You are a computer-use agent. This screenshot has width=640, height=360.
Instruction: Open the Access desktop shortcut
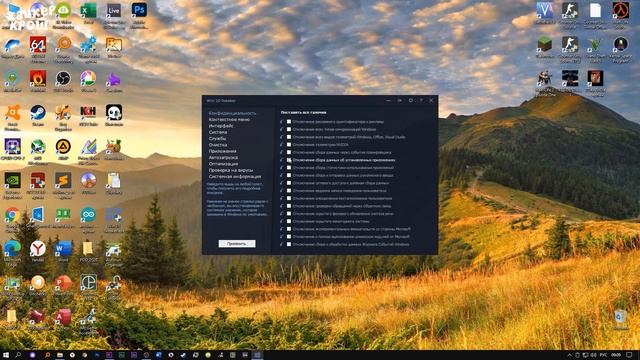point(63,317)
